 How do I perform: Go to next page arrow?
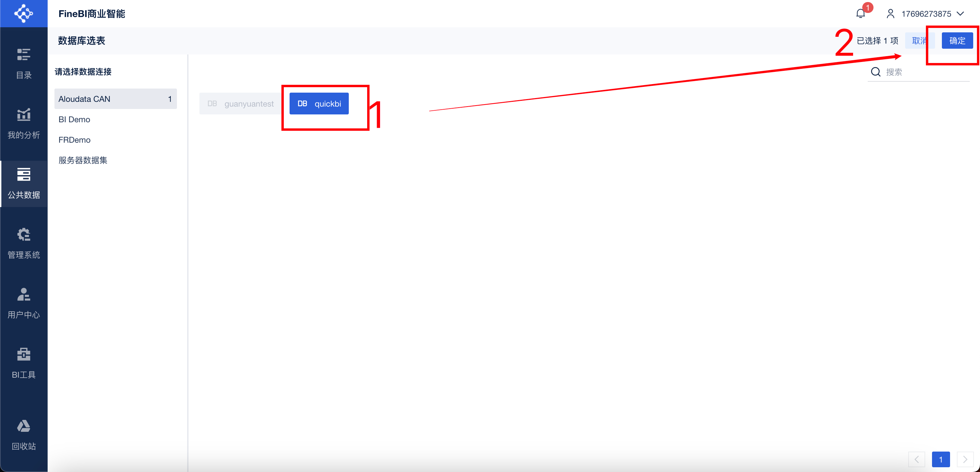coord(965,459)
